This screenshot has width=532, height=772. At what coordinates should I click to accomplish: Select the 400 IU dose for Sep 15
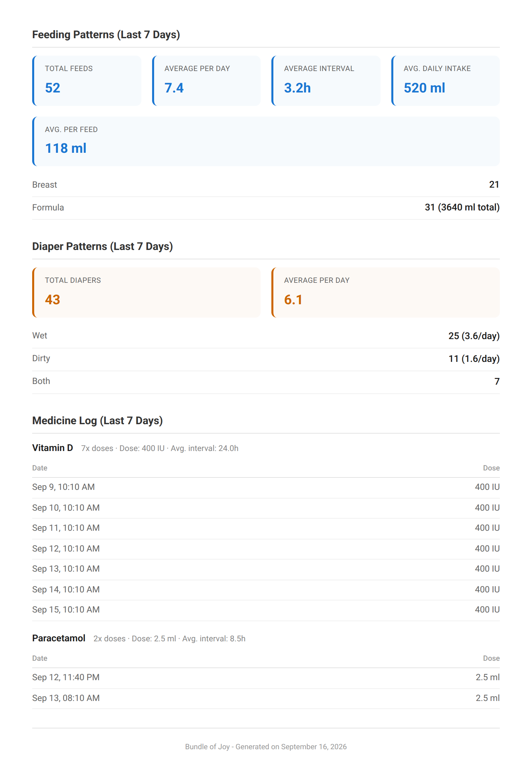(x=487, y=610)
